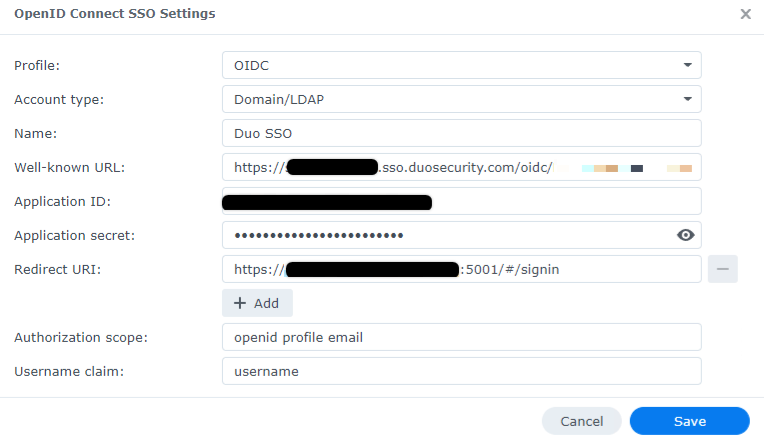Open the Domain/LDAP account type combo box
The height and width of the screenshot is (436, 764).
click(461, 99)
